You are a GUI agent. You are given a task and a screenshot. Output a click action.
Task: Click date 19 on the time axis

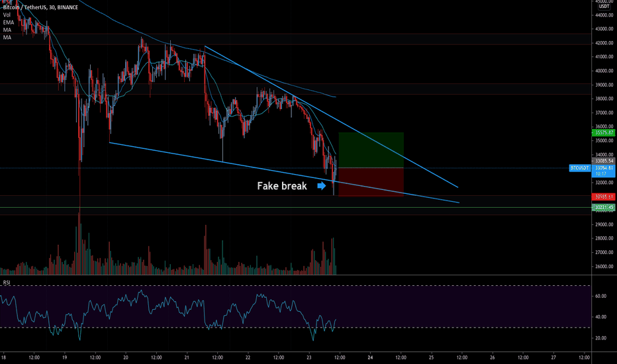click(x=64, y=357)
